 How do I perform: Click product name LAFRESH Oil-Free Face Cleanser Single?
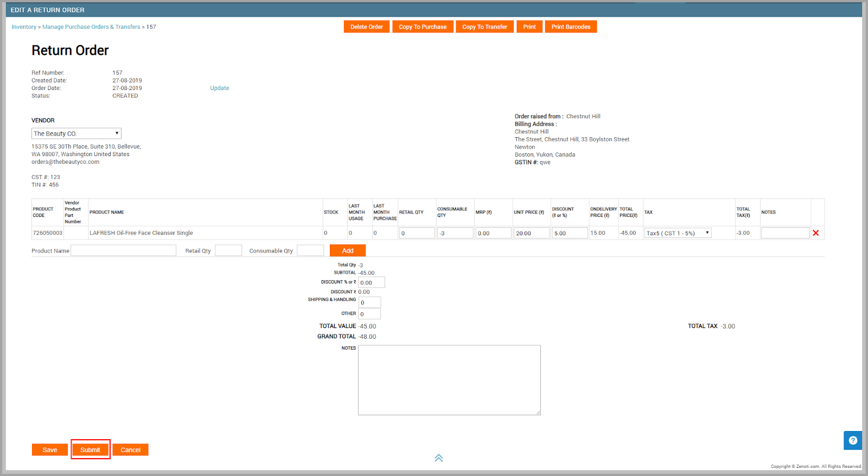click(x=141, y=233)
